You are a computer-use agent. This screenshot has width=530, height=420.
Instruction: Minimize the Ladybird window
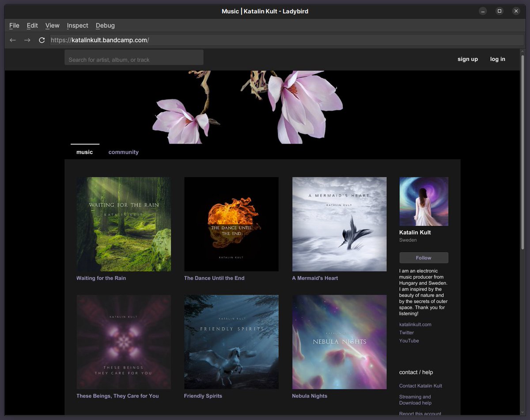point(483,11)
